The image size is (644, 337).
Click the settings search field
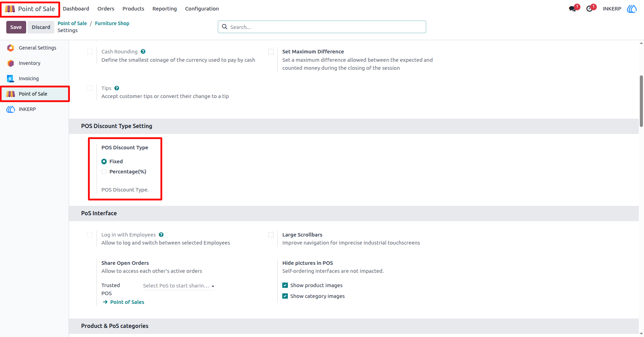(322, 27)
